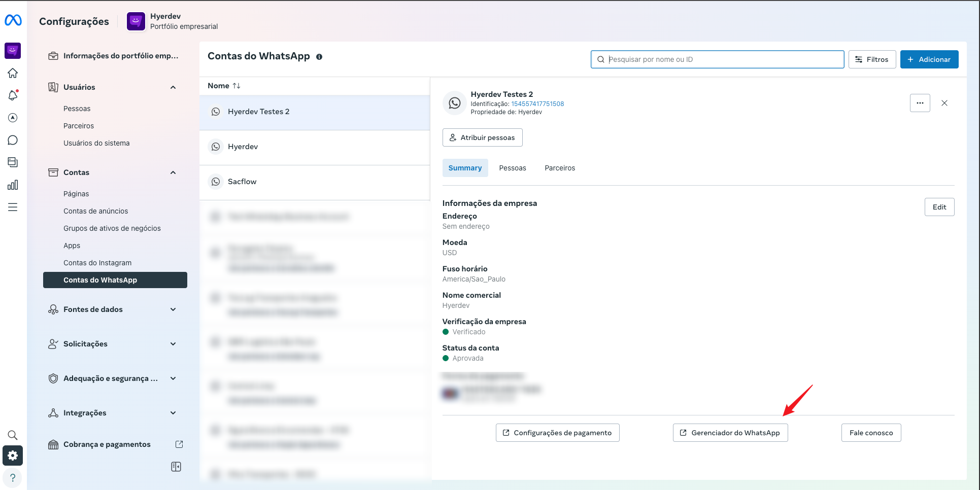
Task: Toggle the sidebar collapse panel icon
Action: click(176, 467)
